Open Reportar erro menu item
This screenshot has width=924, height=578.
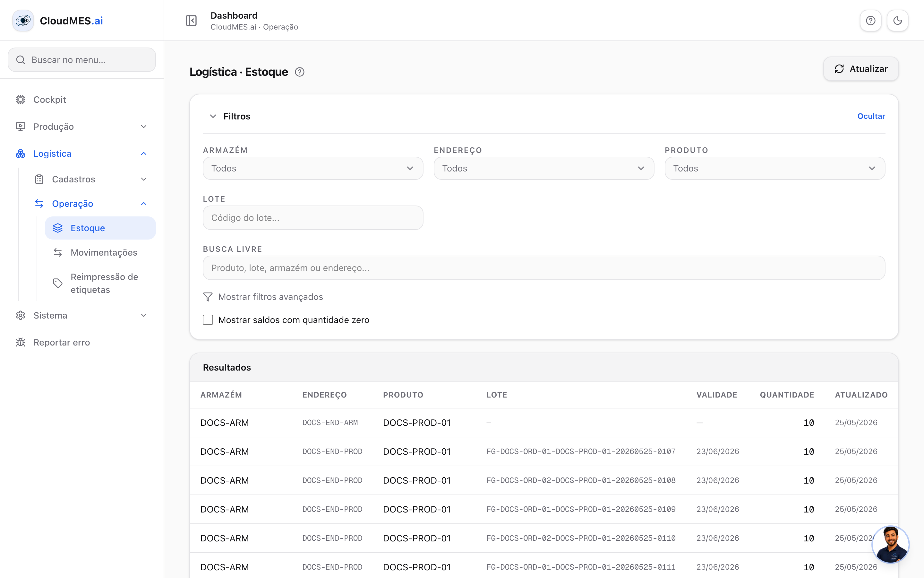(x=82, y=342)
